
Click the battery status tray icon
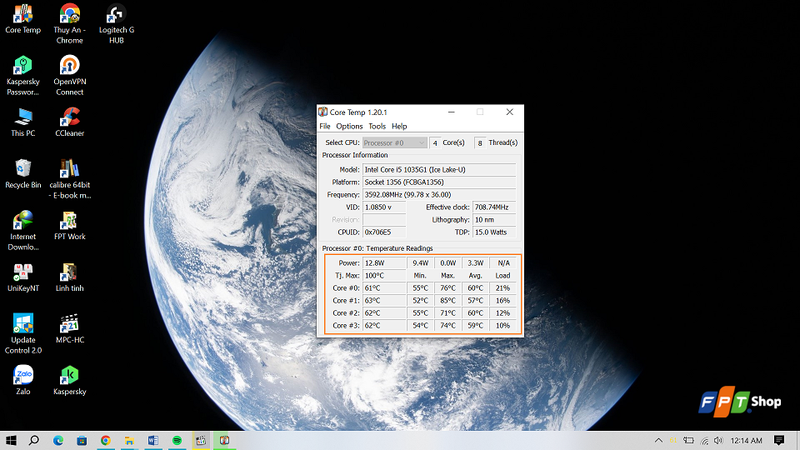[689, 440]
